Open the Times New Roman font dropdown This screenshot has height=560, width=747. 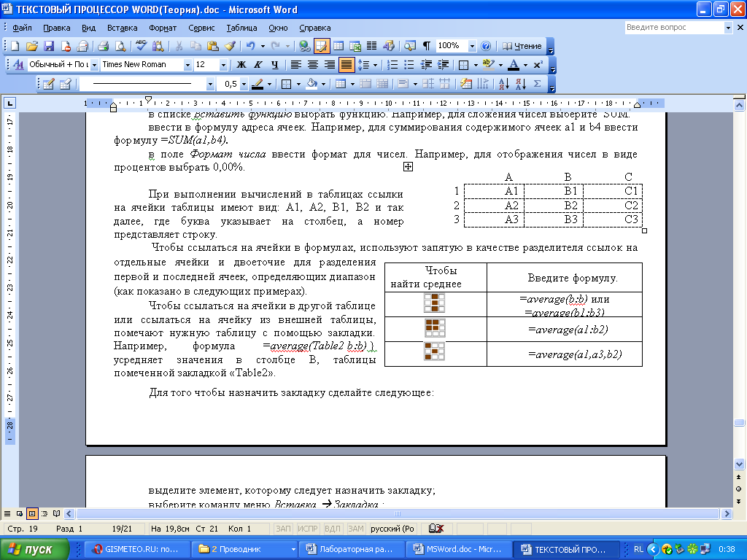click(187, 64)
